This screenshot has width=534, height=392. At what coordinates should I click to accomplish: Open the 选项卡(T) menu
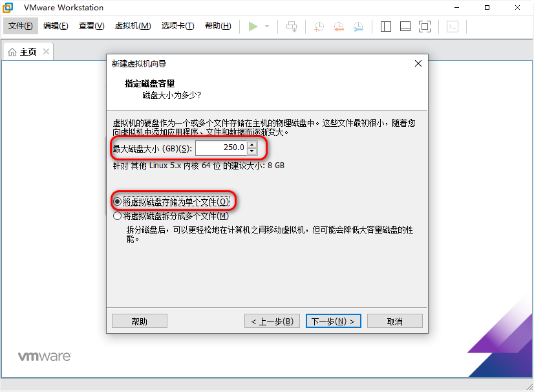(x=177, y=26)
